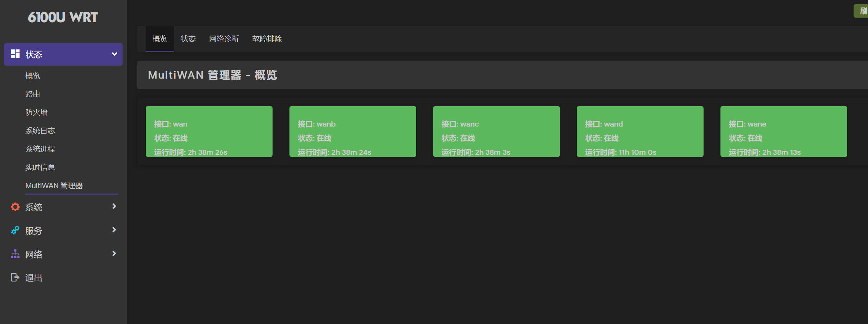Click the orange 系统 gear icon
Viewport: 868px width, 324px height.
pyautogui.click(x=15, y=207)
